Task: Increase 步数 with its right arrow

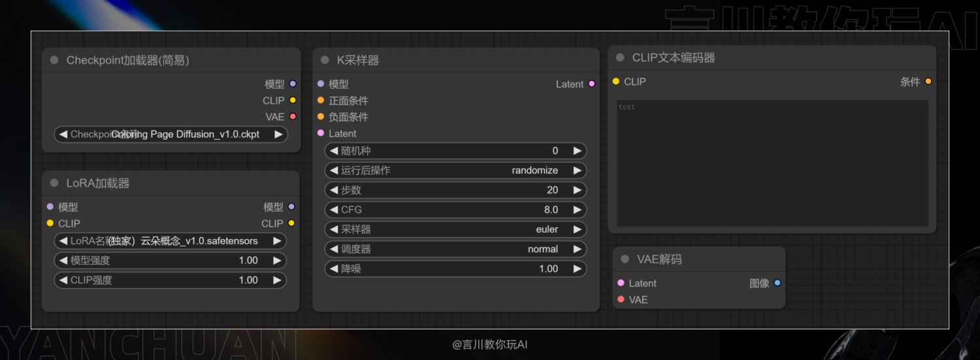Action: click(x=578, y=190)
